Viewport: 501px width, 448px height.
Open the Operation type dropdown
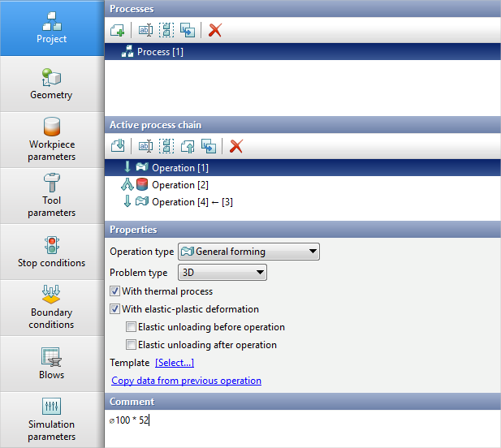(248, 252)
